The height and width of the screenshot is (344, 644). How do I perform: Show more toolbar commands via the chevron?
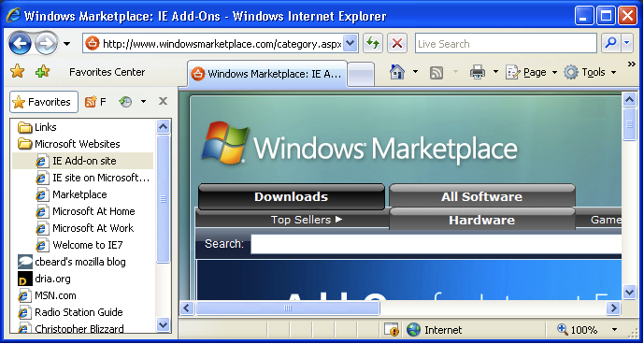point(632,64)
